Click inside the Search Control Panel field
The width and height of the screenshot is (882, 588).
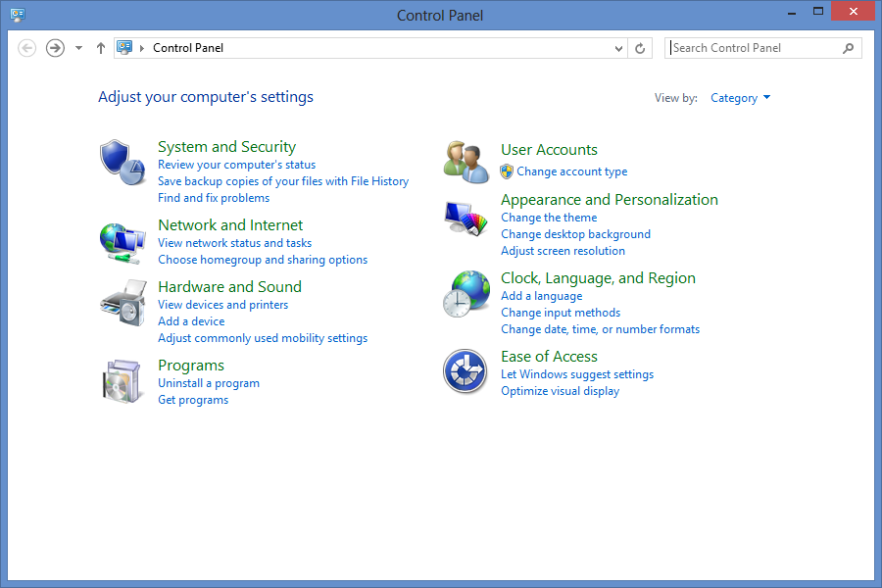[x=755, y=47]
